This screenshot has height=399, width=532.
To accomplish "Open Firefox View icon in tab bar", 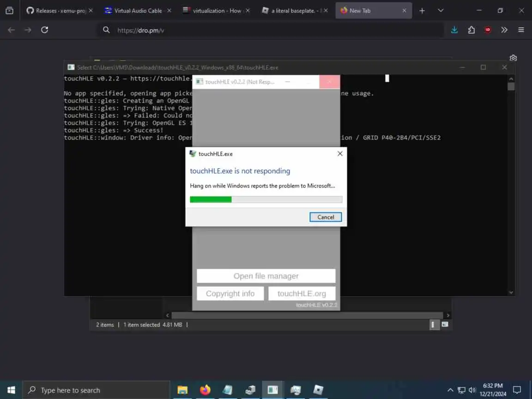I will pos(10,11).
